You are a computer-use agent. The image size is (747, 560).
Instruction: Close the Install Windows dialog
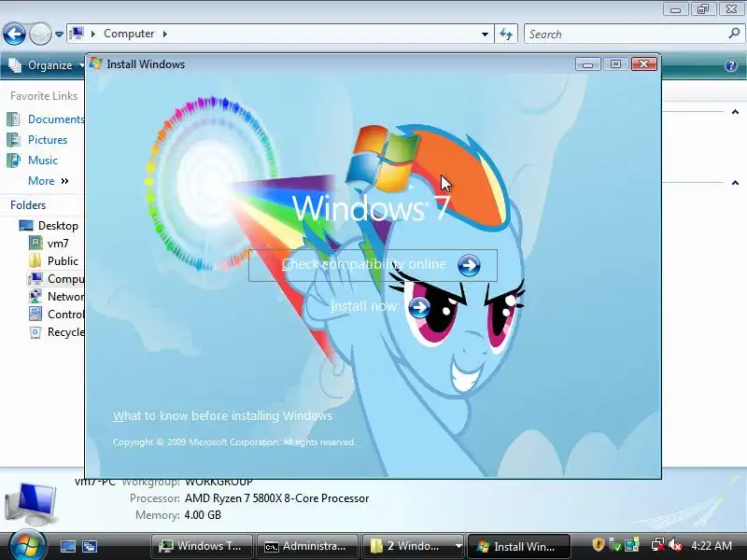643,63
